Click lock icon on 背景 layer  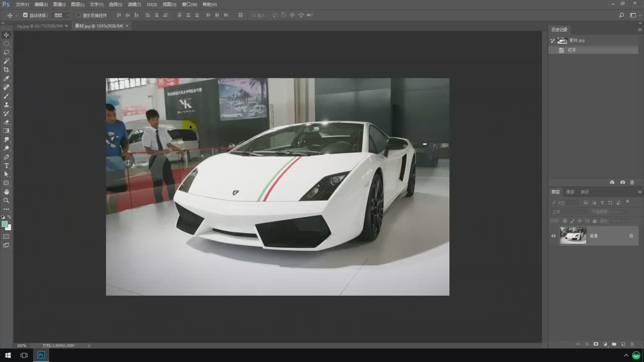(x=631, y=236)
